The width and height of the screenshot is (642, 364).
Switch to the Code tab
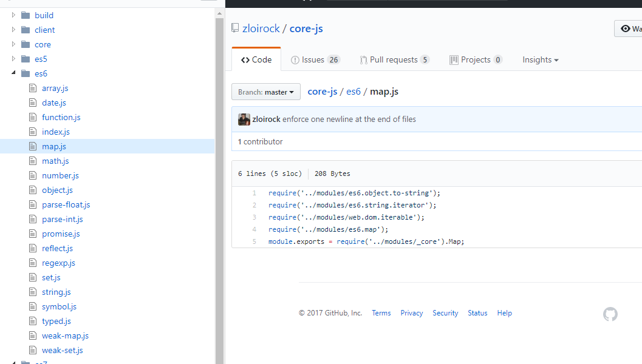256,59
